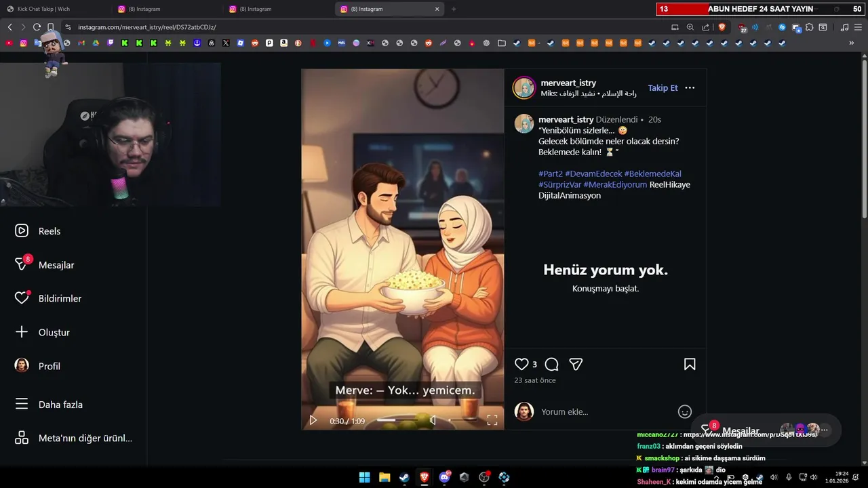Screen dimensions: 868x488
Task: Open the Instagram bookmark in the bookmarks bar
Action: pyautogui.click(x=24, y=43)
